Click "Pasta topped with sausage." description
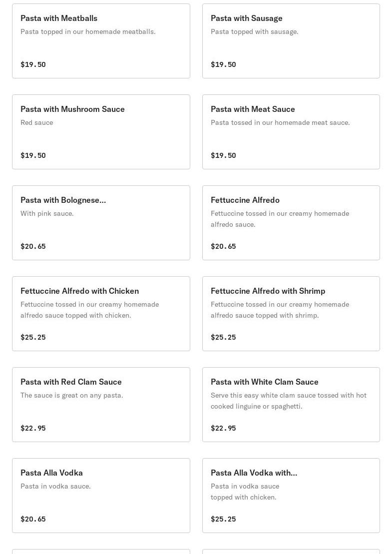Image resolution: width=392 pixels, height=554 pixels. 254,31
